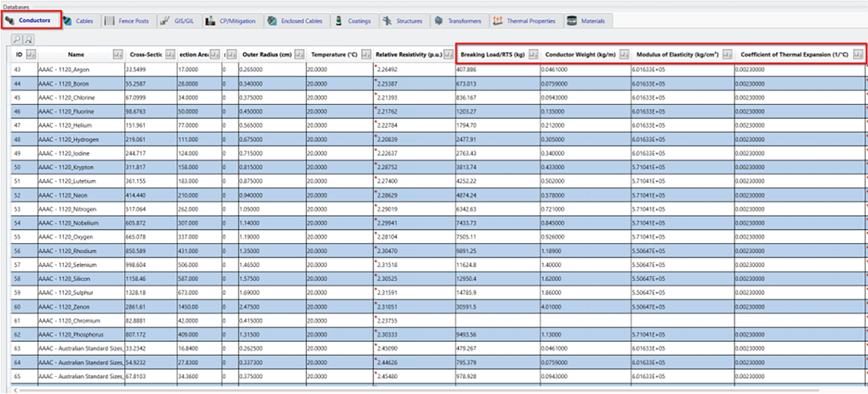
Task: Click the horizontal scrollbar left arrow
Action: [15, 390]
